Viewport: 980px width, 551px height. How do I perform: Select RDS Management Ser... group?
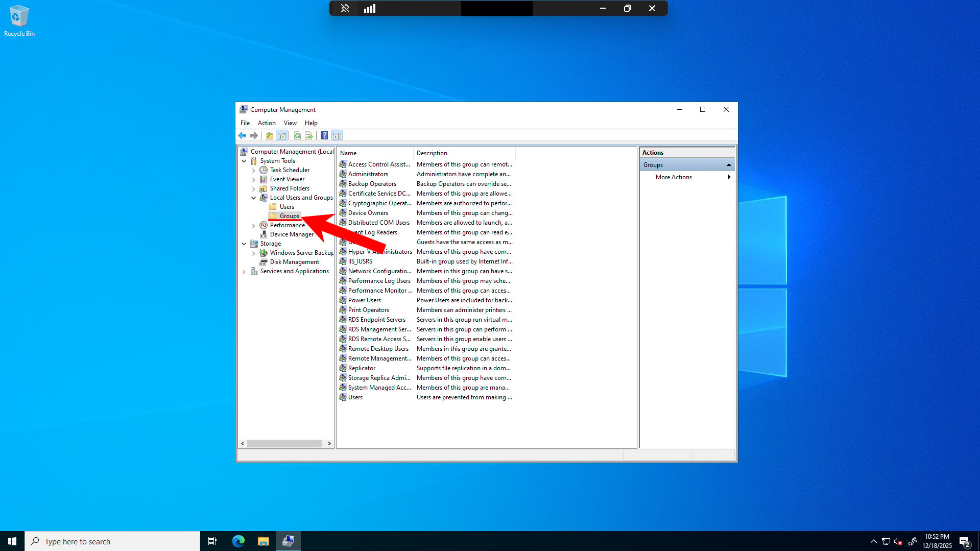click(x=379, y=329)
